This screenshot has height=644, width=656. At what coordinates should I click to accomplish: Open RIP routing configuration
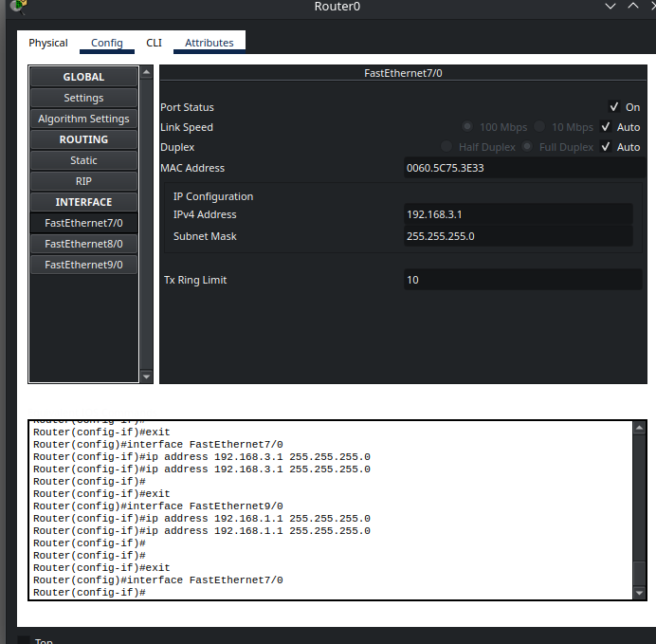[83, 181]
